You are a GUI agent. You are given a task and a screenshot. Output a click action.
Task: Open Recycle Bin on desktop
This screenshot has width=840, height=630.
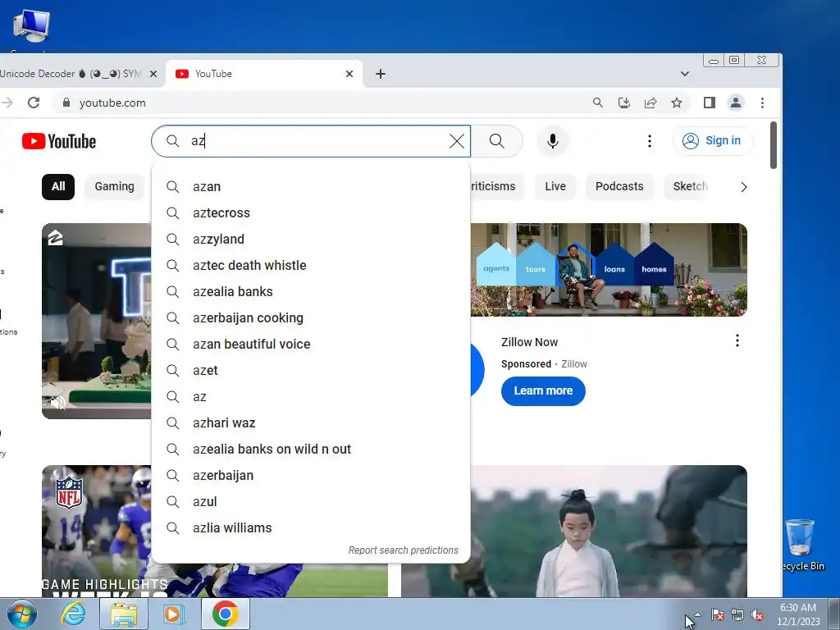coord(801,545)
